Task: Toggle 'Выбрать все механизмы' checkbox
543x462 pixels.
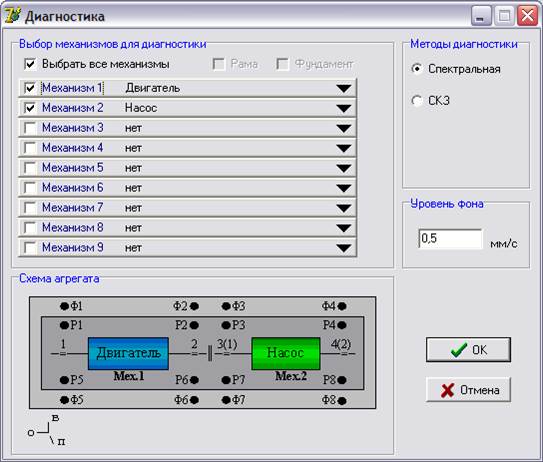Action: pyautogui.click(x=30, y=64)
